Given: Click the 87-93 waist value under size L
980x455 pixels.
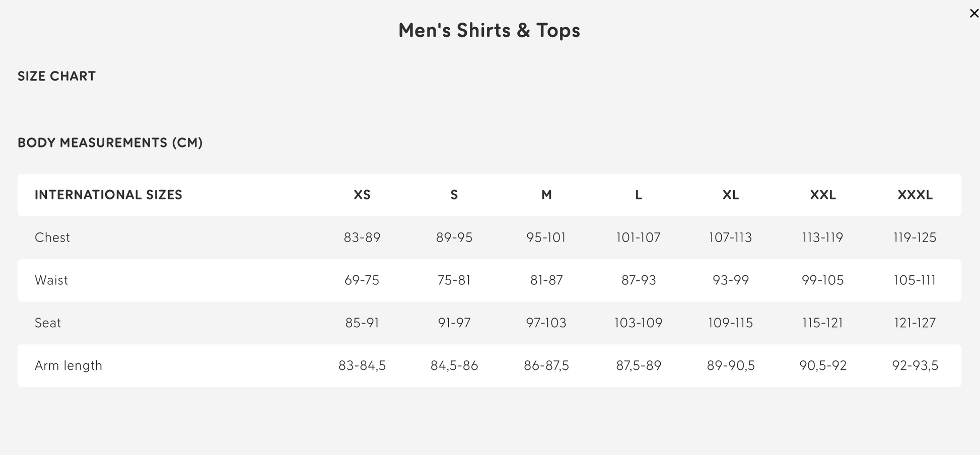Looking at the screenshot, I should point(638,280).
